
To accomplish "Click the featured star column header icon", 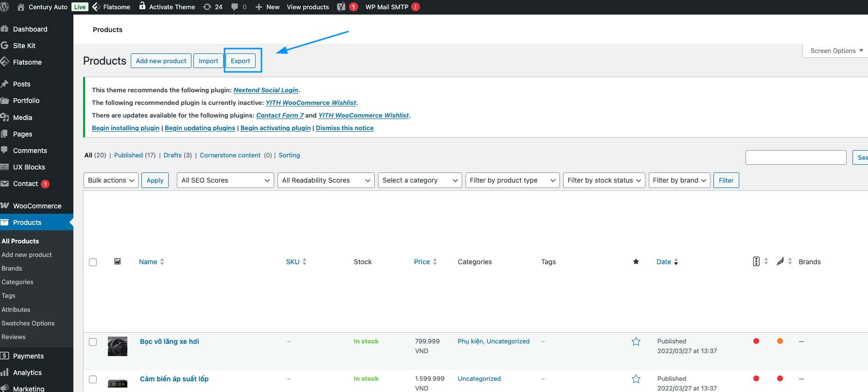I will 636,262.
